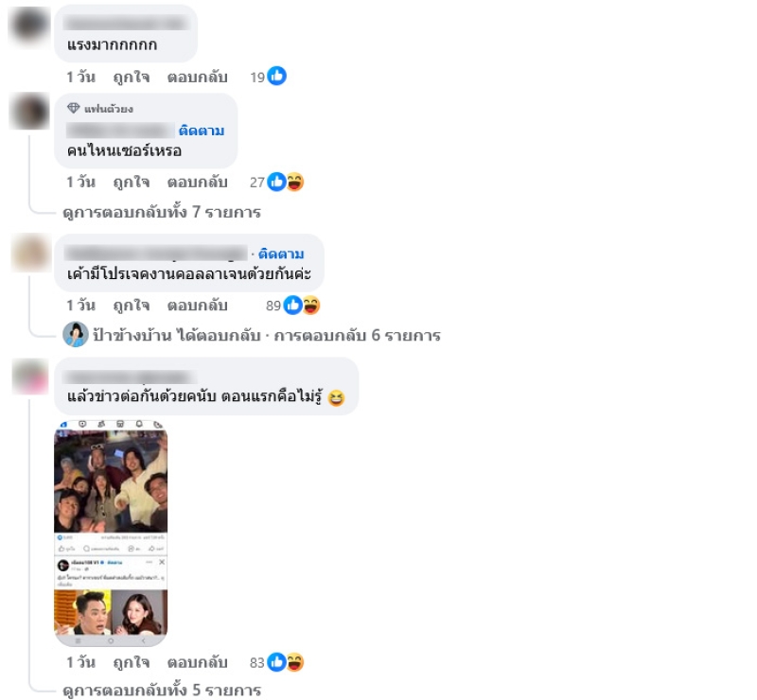Click the laughing emoji beside 89 reactions
This screenshot has height=700, width=757.
[311, 306]
